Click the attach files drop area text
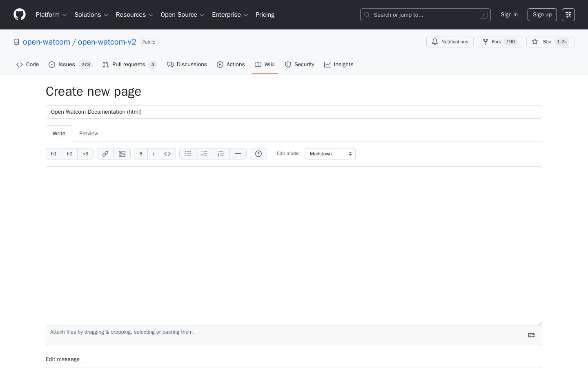This screenshot has width=588, height=368. coord(122,332)
